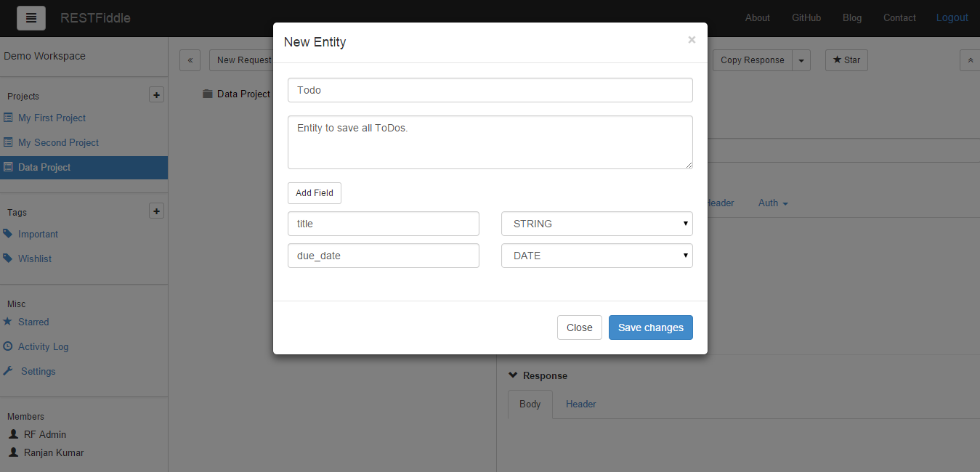Open Activity Log from sidebar
The height and width of the screenshot is (472, 980).
pos(43,346)
